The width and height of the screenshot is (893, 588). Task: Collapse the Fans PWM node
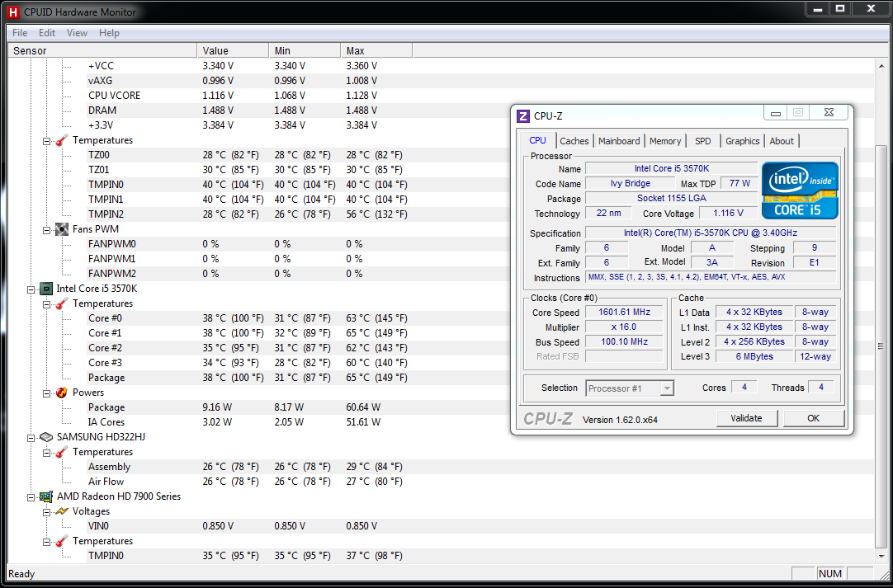pos(47,229)
